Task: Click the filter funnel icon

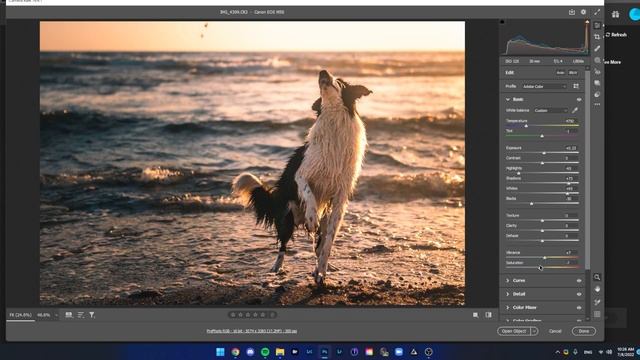Action: click(x=92, y=315)
